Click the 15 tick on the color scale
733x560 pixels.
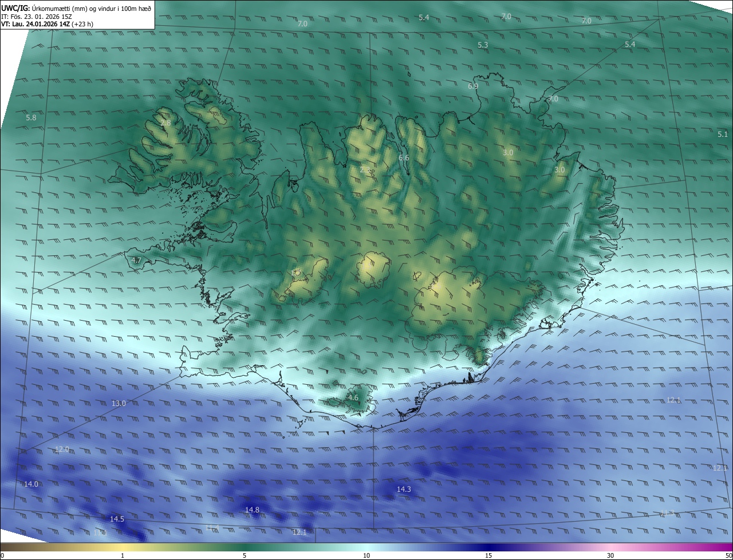488,555
